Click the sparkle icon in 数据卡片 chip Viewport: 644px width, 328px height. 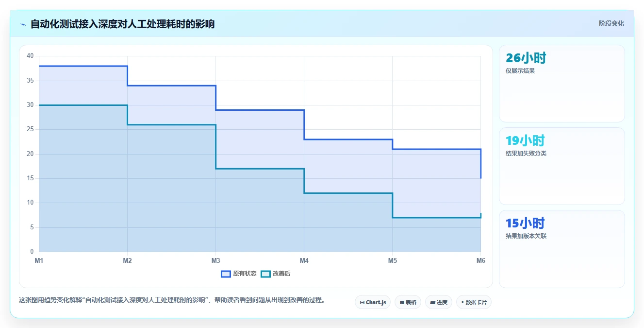(x=462, y=302)
